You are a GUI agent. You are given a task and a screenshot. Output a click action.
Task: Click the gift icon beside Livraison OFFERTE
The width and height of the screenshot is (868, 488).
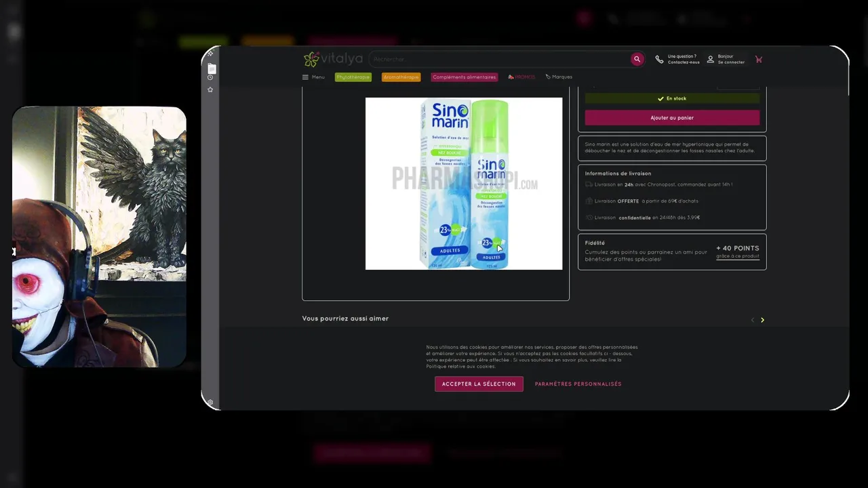589,201
